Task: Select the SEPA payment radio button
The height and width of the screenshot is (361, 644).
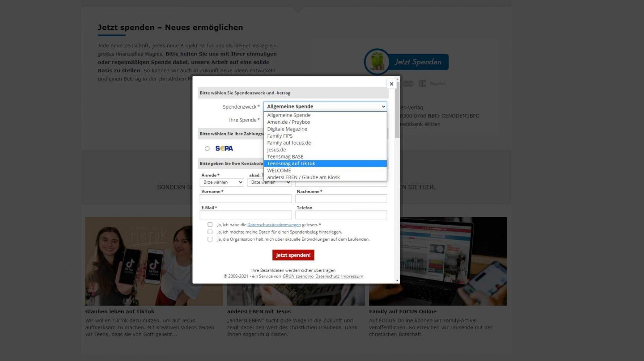Action: [207, 148]
